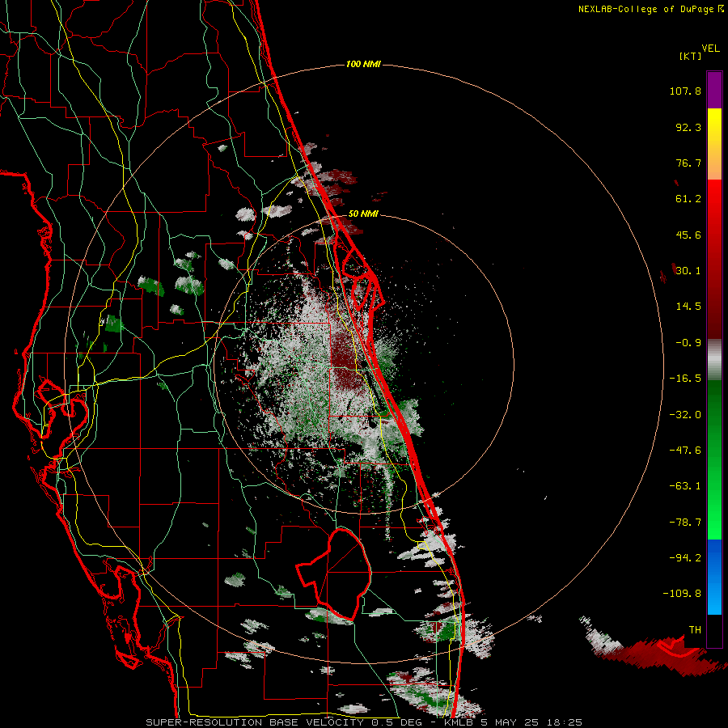Select the -78.7 scale value
728x728 pixels.
pos(685,523)
